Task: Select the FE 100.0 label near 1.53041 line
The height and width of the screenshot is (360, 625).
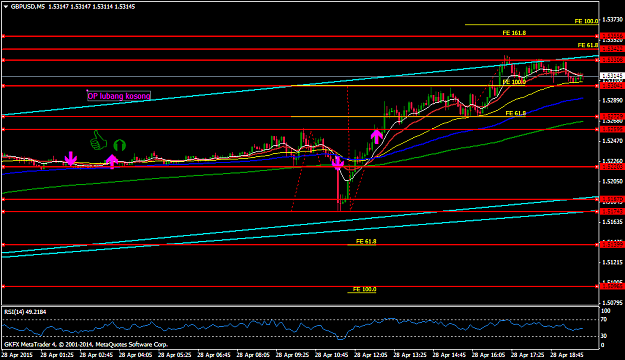Action: coord(514,82)
